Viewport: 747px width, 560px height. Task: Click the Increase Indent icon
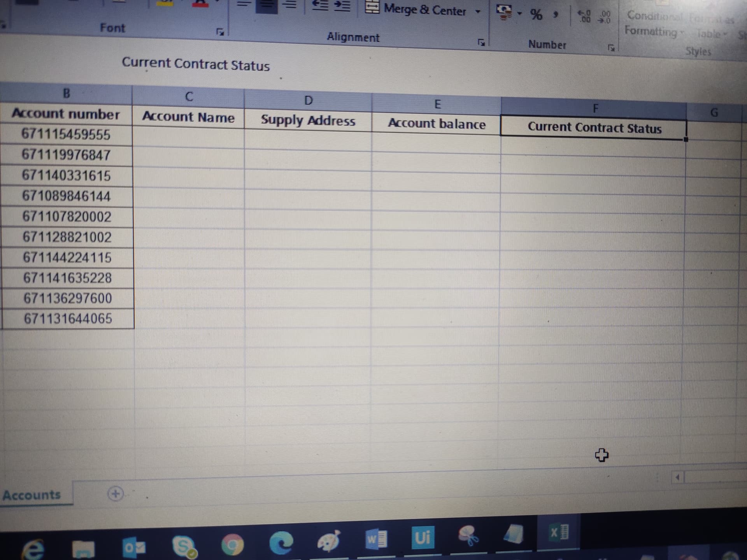[342, 6]
